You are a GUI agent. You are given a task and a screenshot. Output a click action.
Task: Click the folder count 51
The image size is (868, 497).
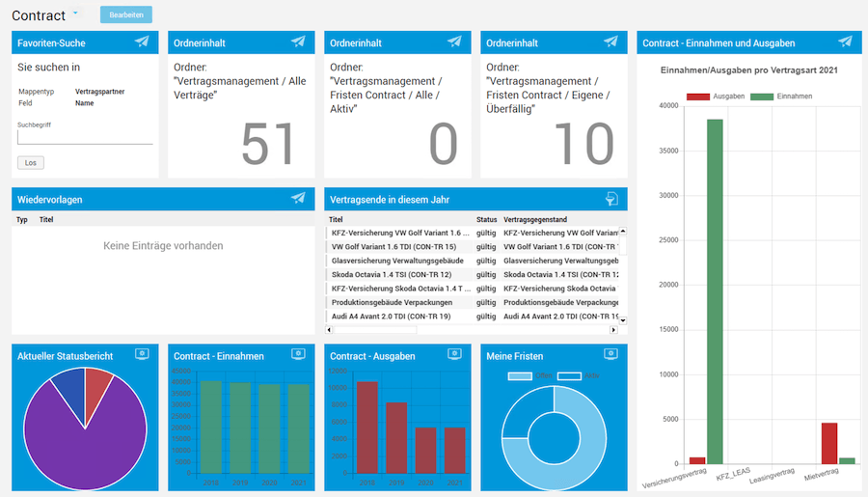pyautogui.click(x=268, y=144)
